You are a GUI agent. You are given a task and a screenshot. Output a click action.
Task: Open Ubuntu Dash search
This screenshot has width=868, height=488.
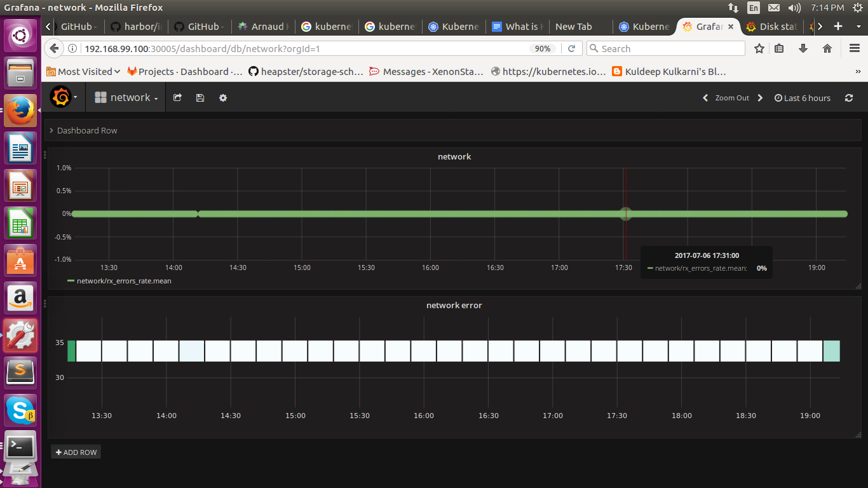[21, 36]
